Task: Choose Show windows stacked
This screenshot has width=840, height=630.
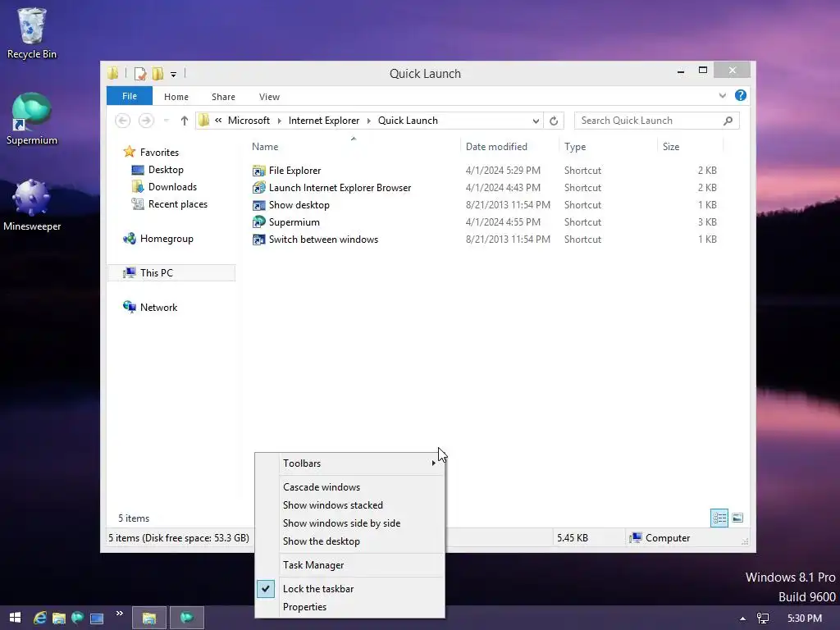Action: pos(349,505)
